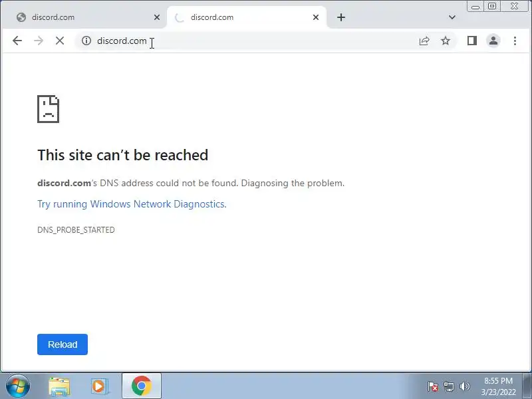Close the second discord.com tab
The image size is (532, 399).
pyautogui.click(x=316, y=17)
